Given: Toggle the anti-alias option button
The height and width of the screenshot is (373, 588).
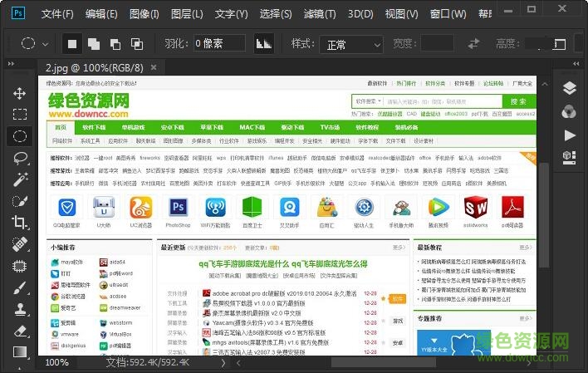Looking at the screenshot, I should point(264,44).
